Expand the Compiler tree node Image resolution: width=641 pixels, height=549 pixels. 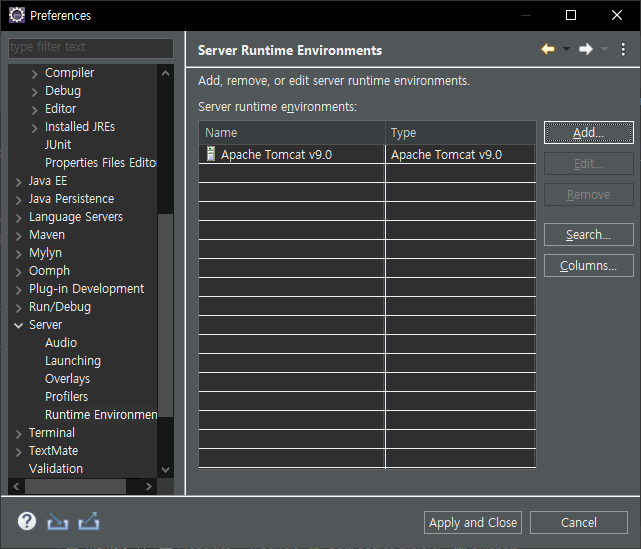(x=35, y=74)
